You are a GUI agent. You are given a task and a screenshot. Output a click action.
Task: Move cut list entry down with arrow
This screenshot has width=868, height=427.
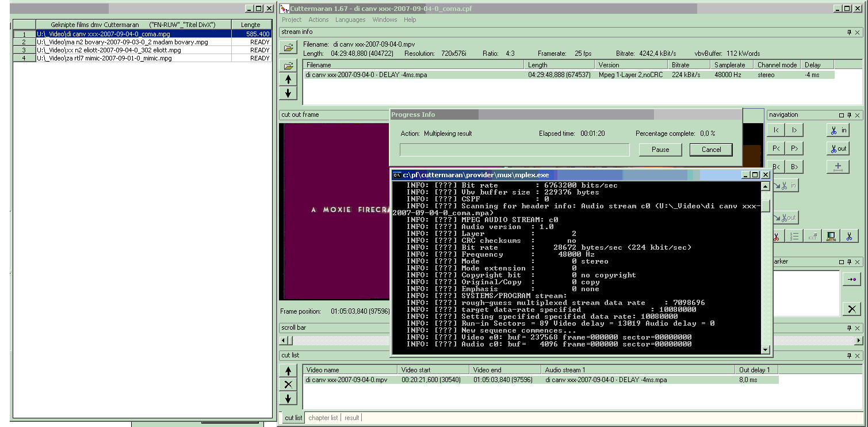pyautogui.click(x=288, y=399)
